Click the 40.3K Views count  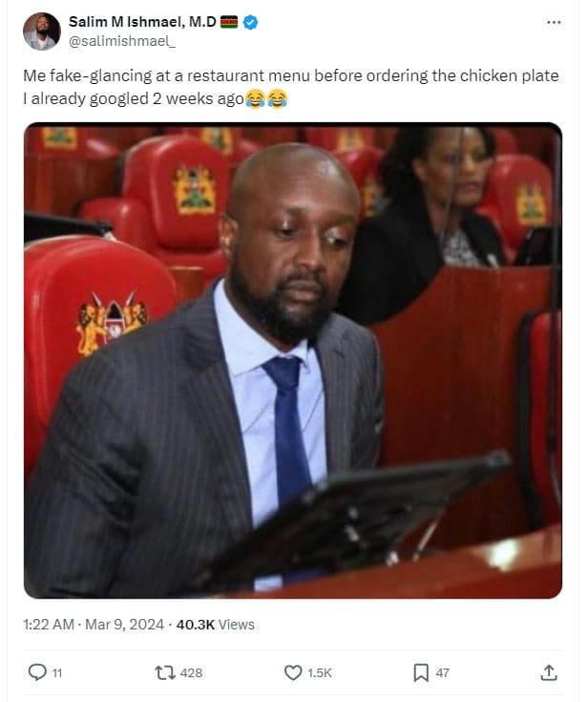[215, 624]
